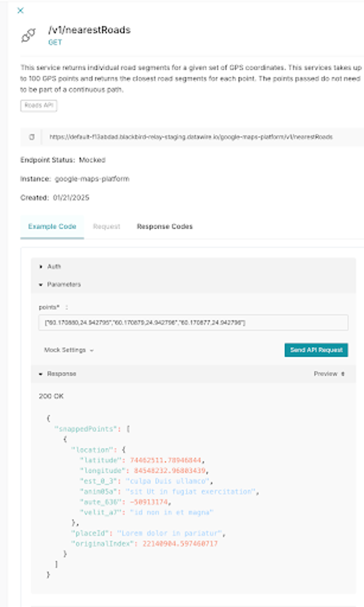
Task: Click the Instance google-maps-platform value
Action: 92,179
